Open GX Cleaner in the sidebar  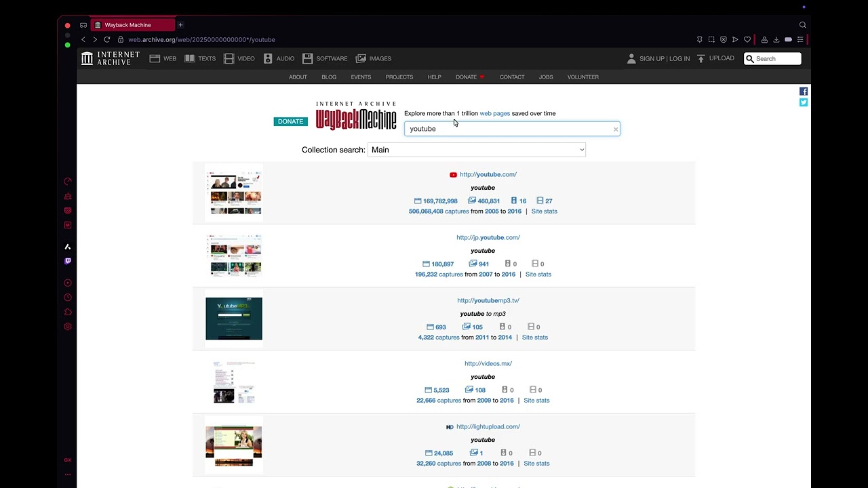click(68, 196)
